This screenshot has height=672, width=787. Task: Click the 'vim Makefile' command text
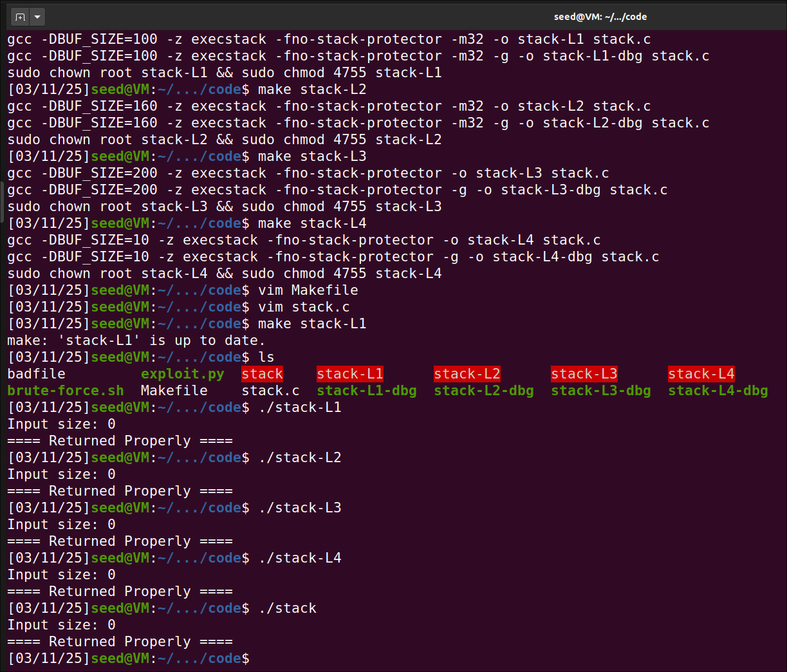308,290
